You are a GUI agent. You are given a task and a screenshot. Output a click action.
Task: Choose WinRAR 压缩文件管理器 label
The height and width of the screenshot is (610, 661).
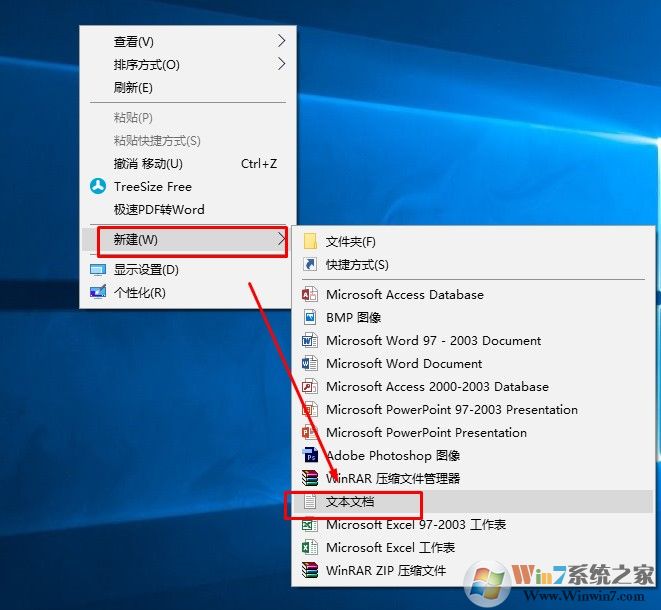point(393,478)
